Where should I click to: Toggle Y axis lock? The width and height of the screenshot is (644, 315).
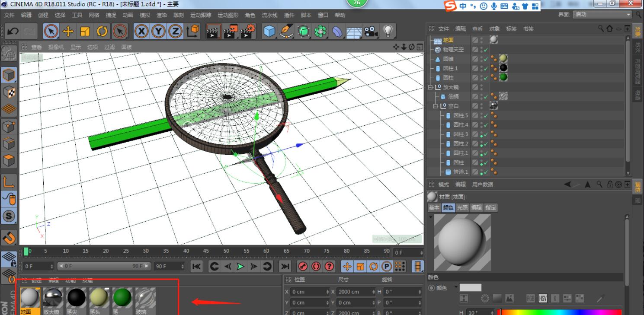(x=158, y=31)
